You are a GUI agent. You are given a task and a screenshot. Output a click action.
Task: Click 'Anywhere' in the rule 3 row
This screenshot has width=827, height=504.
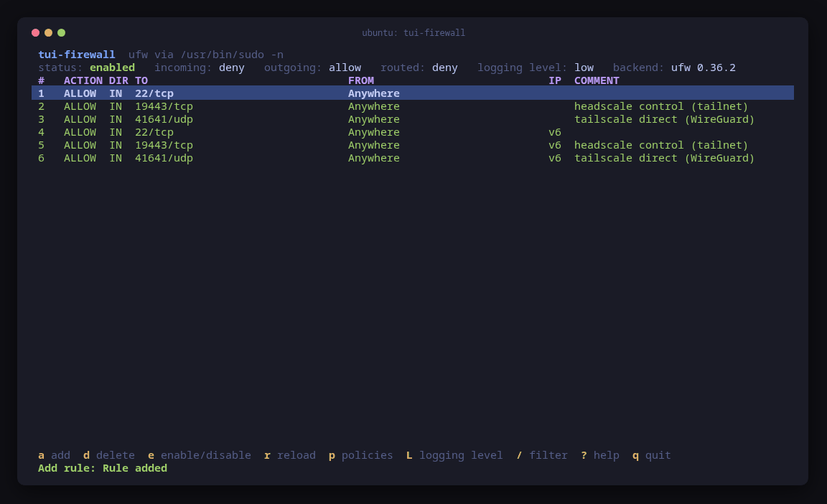(x=374, y=119)
